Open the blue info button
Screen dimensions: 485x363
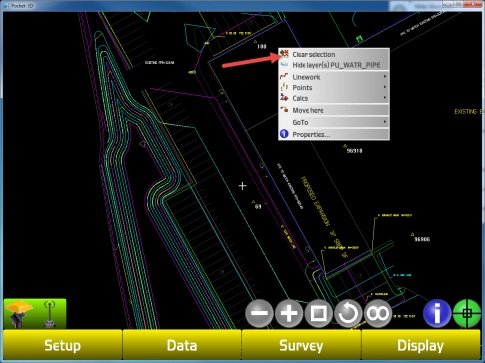(x=437, y=313)
